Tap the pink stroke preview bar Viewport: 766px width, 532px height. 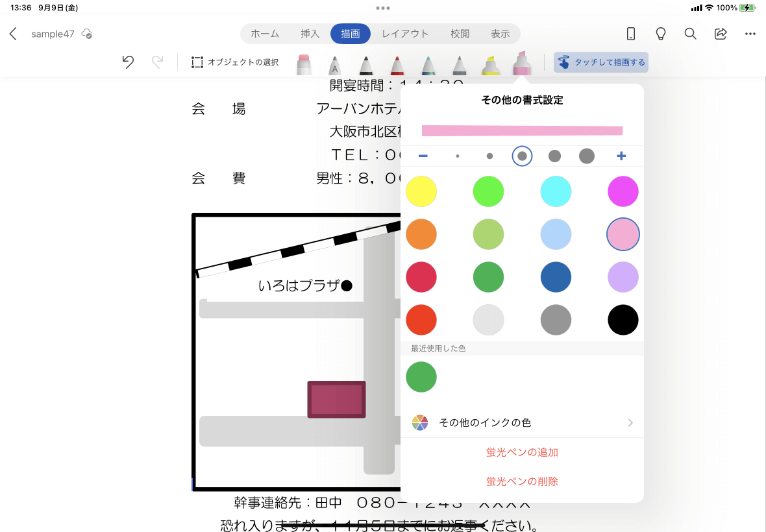tap(522, 130)
